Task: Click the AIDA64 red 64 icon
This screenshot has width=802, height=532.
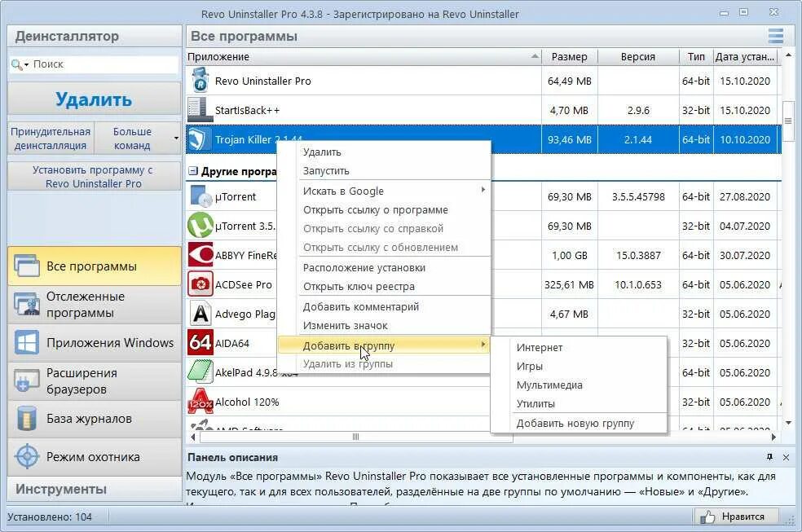Action: tap(200, 343)
